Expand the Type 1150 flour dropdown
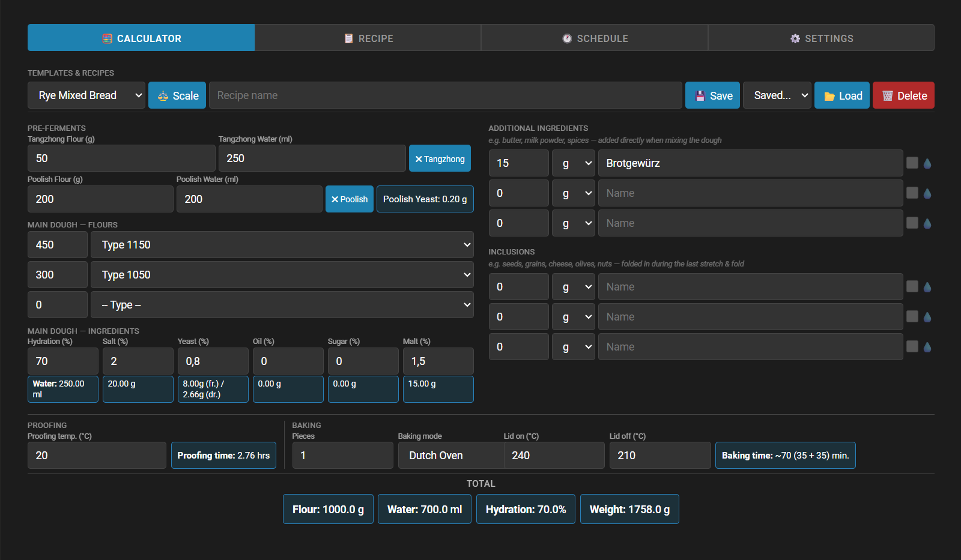The width and height of the screenshot is (961, 560). tap(282, 245)
